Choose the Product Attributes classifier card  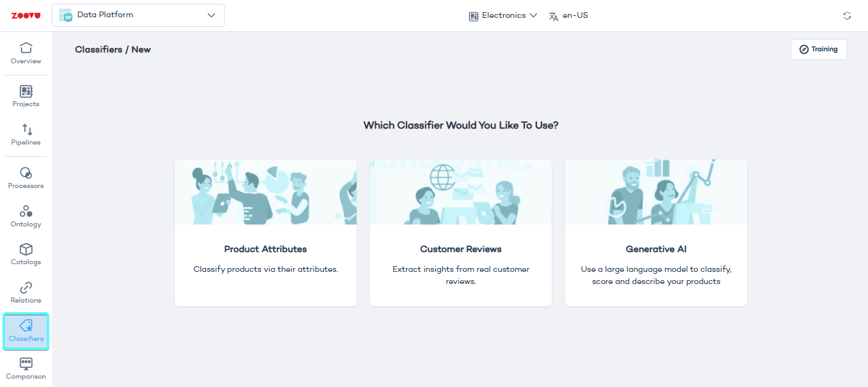(x=265, y=258)
